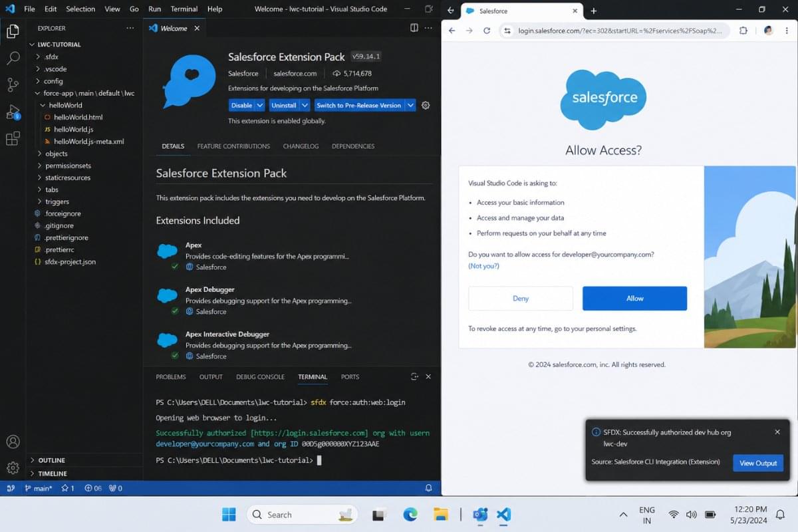Open Outlook from taskbar
798x532 pixels.
coord(480,514)
